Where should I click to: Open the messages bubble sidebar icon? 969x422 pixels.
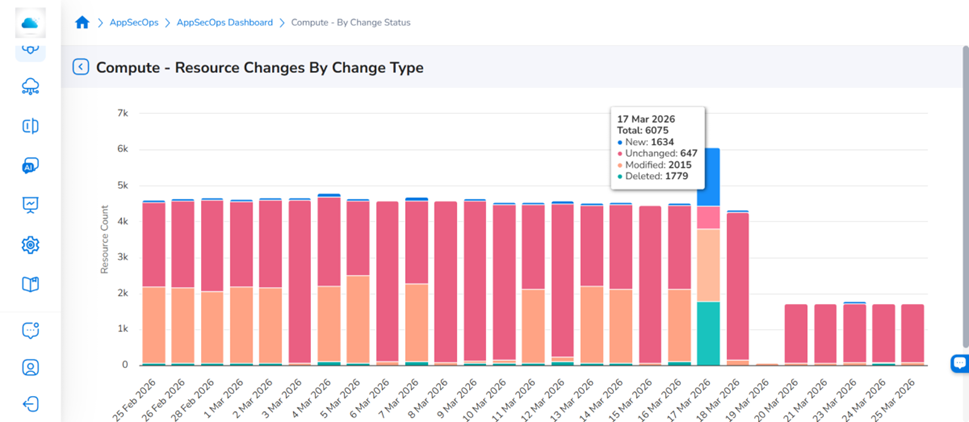(30, 330)
